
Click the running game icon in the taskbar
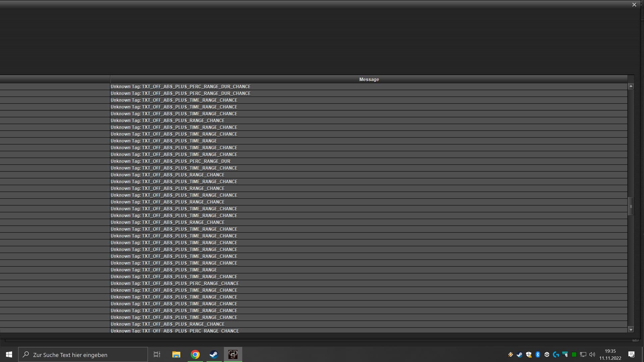[x=233, y=354]
